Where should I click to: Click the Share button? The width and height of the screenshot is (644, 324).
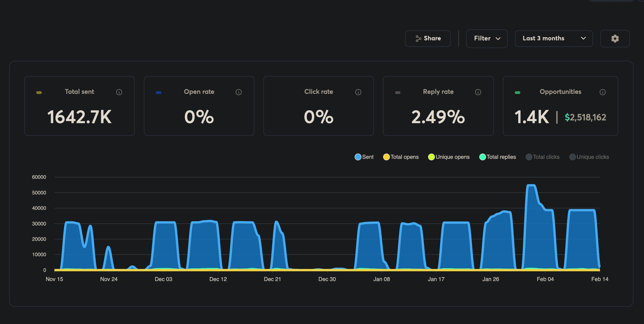click(428, 38)
